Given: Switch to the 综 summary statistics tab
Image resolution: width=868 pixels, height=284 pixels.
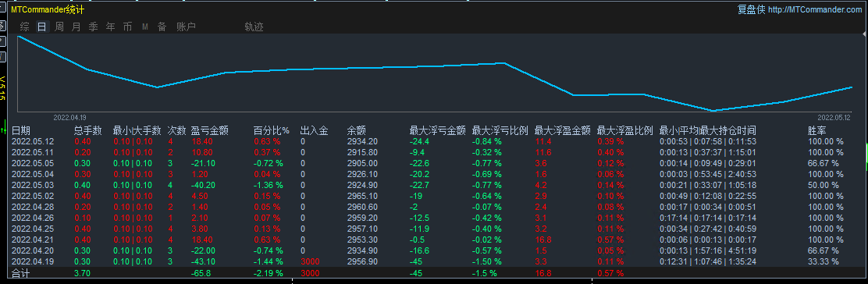Looking at the screenshot, I should [x=24, y=27].
